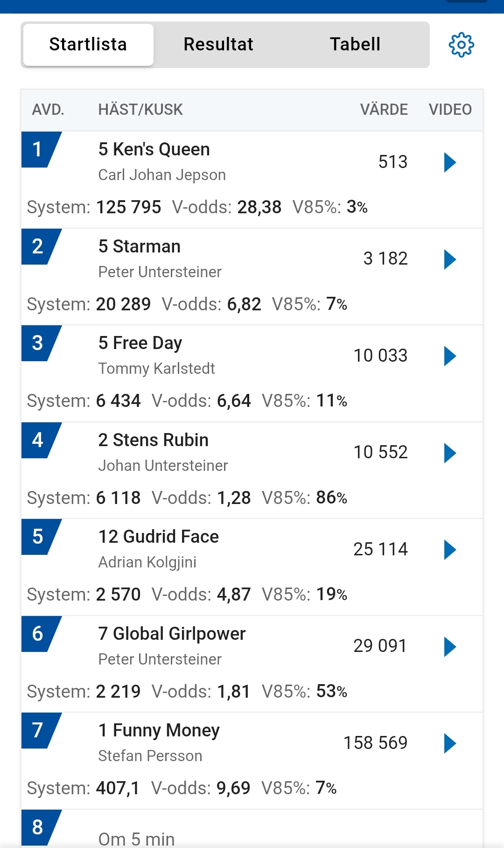Play video for Gudrid Face race
This screenshot has width=504, height=854.
(450, 550)
